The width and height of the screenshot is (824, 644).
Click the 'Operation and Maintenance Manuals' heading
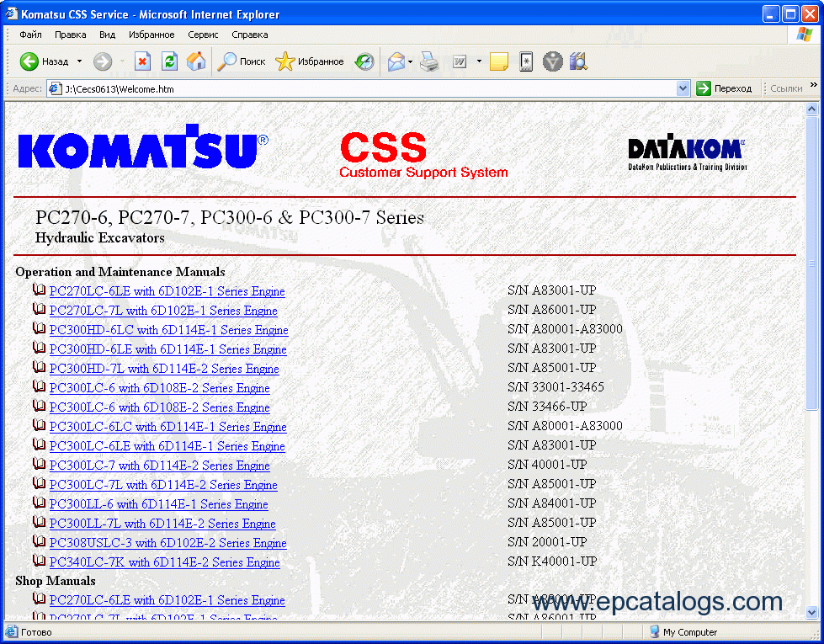[x=120, y=272]
